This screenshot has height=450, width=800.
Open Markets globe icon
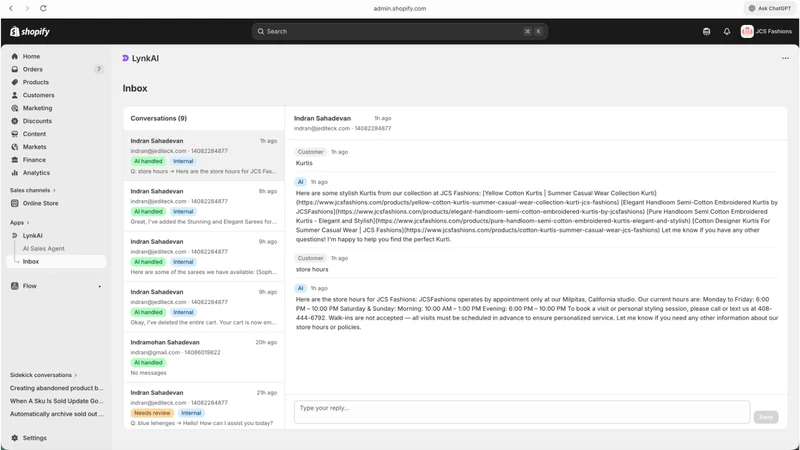[14, 147]
